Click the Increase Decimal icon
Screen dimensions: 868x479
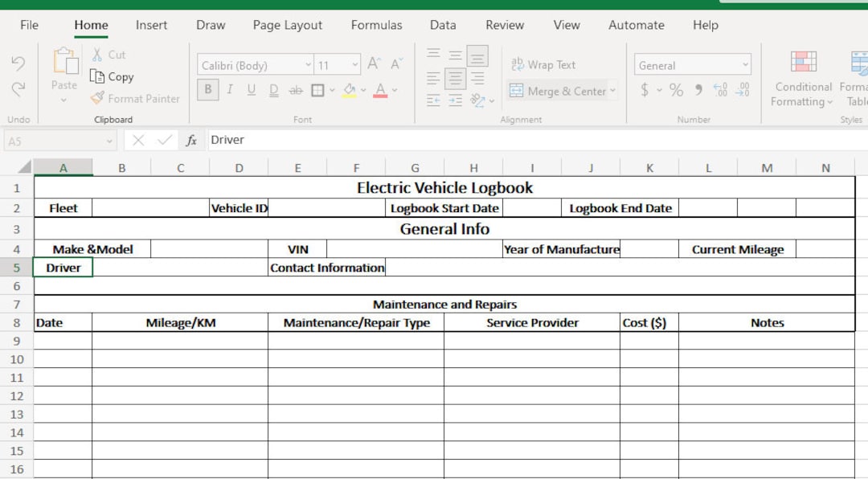(x=719, y=90)
